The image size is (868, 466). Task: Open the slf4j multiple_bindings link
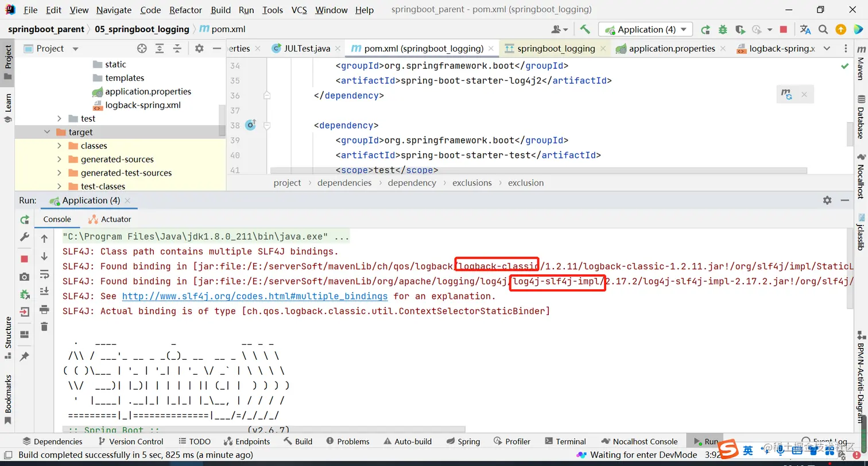click(255, 296)
